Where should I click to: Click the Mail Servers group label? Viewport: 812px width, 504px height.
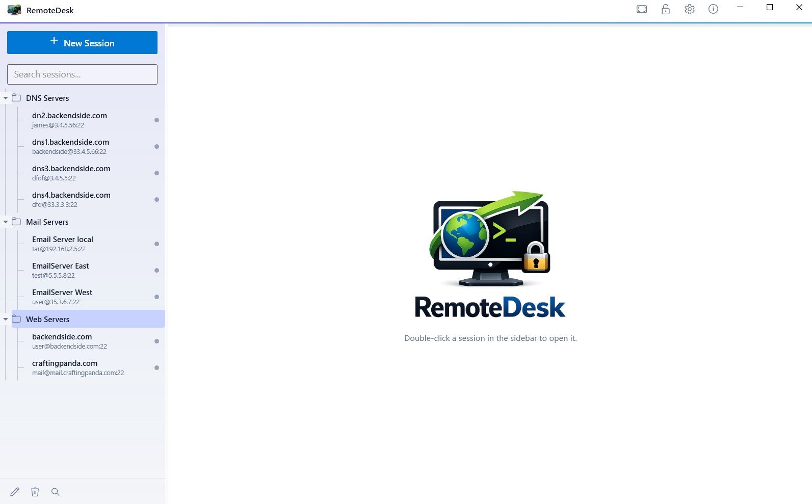pos(47,222)
